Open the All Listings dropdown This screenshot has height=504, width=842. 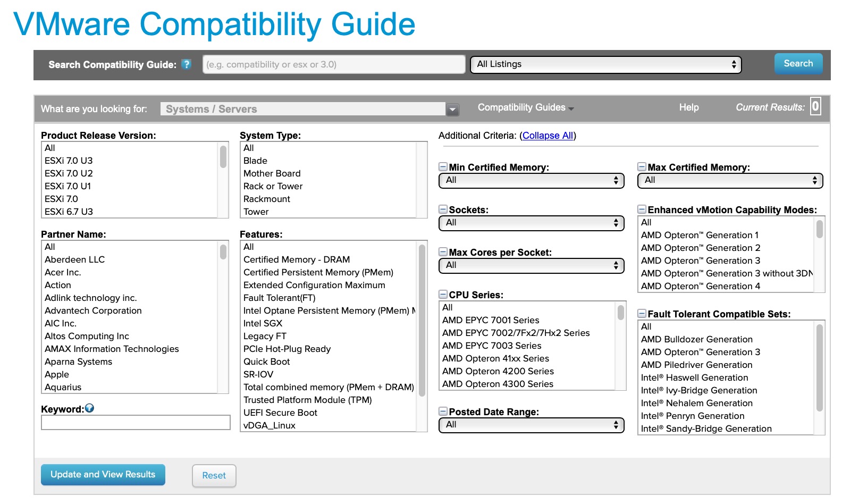(606, 64)
